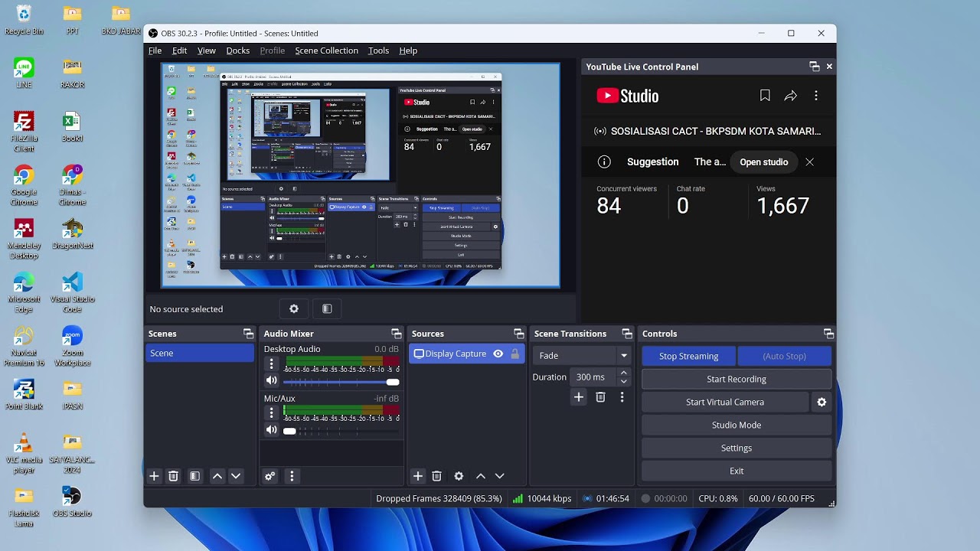Viewport: 980px width, 551px height.
Task: Open the Docks menu
Action: tap(238, 51)
